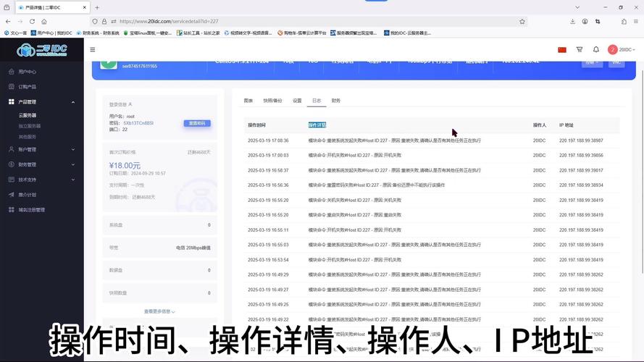Click the hamburger menu icon to collapse sidebar
The height and width of the screenshot is (362, 644).
[x=93, y=50]
